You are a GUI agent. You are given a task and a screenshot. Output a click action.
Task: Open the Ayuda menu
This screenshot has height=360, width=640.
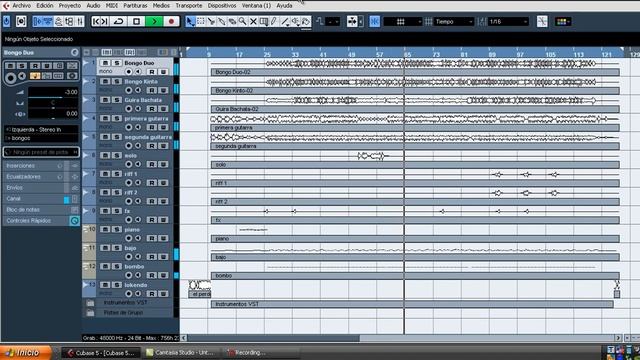click(284, 6)
